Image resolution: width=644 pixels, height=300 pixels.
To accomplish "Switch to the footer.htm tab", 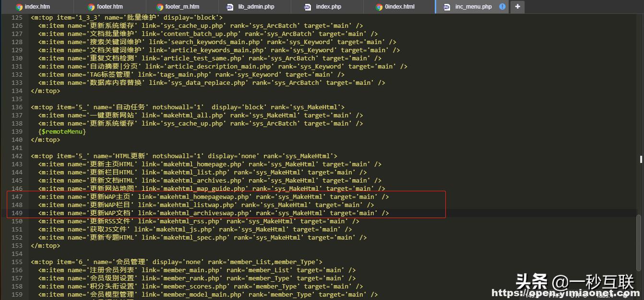I will pos(109,7).
